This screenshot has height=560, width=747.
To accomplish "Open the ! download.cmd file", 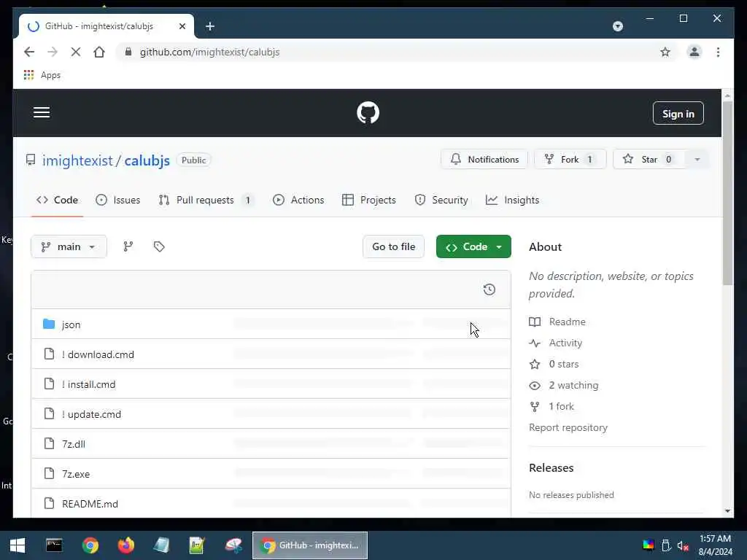I will tap(98, 355).
